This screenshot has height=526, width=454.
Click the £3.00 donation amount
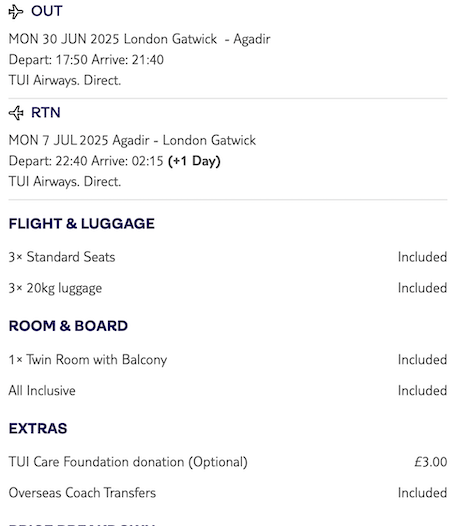coord(431,462)
